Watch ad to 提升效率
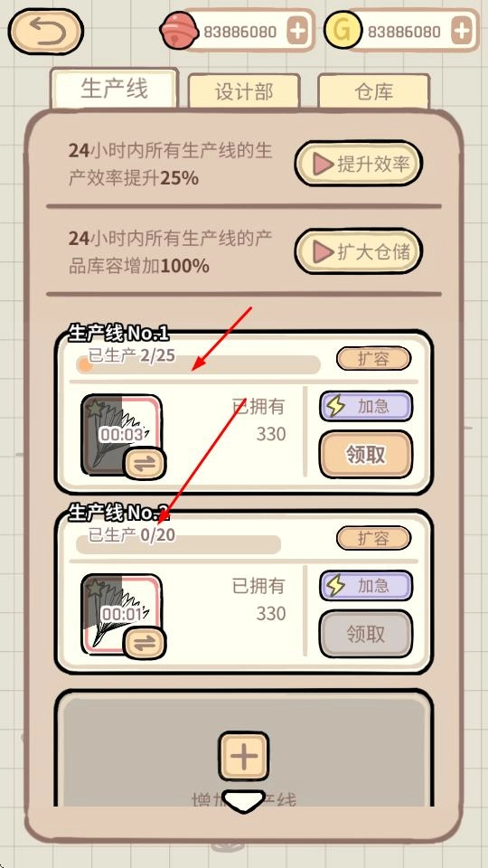 [x=359, y=164]
